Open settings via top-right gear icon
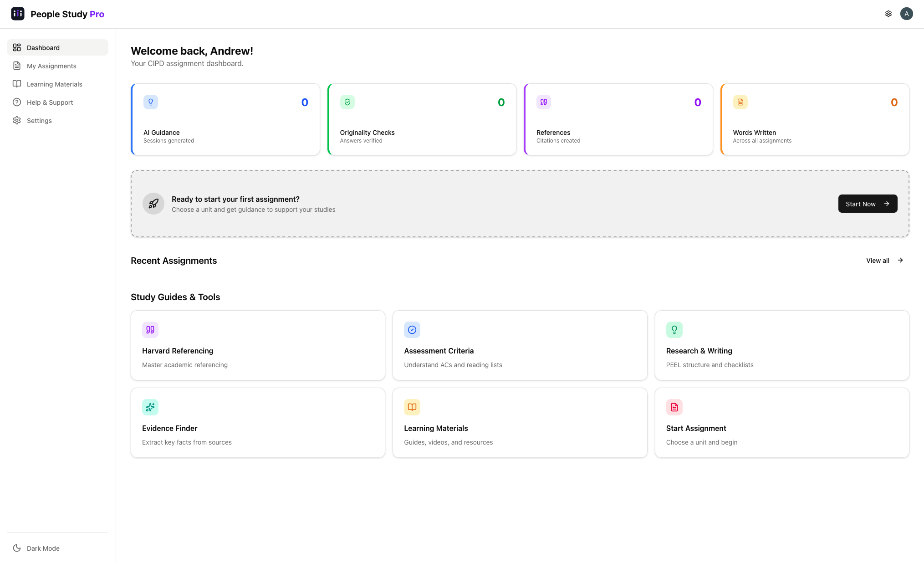The width and height of the screenshot is (924, 563). pyautogui.click(x=888, y=14)
